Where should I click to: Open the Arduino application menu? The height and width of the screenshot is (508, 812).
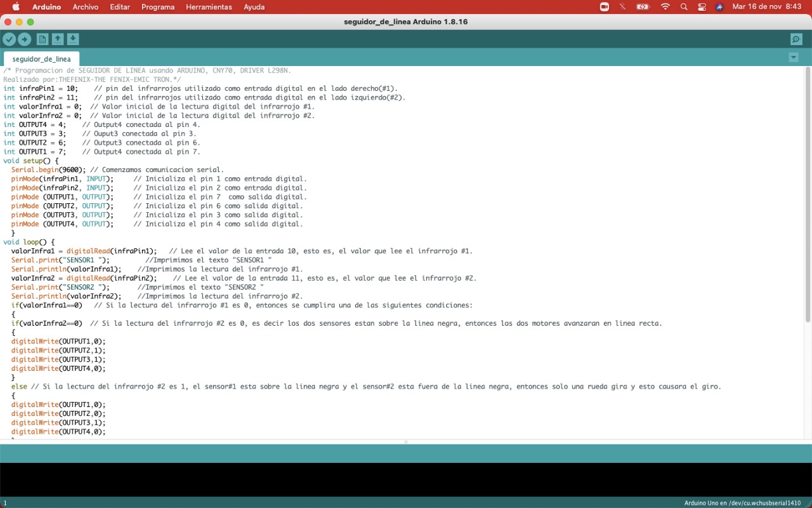(x=47, y=7)
